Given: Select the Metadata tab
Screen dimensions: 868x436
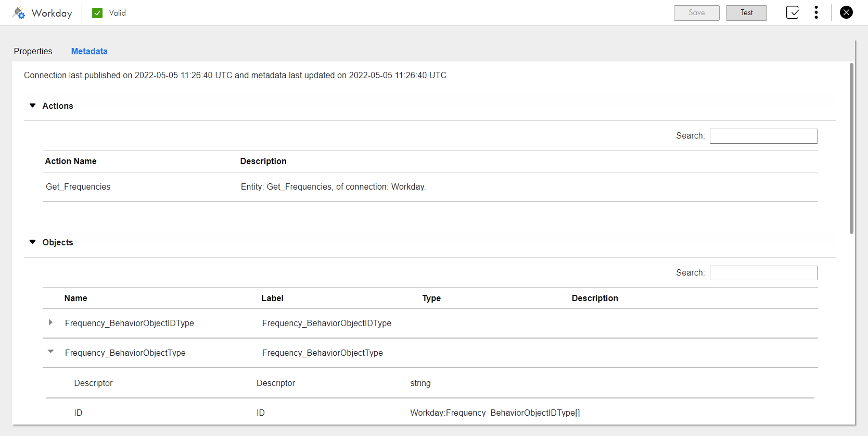Looking at the screenshot, I should pos(90,51).
